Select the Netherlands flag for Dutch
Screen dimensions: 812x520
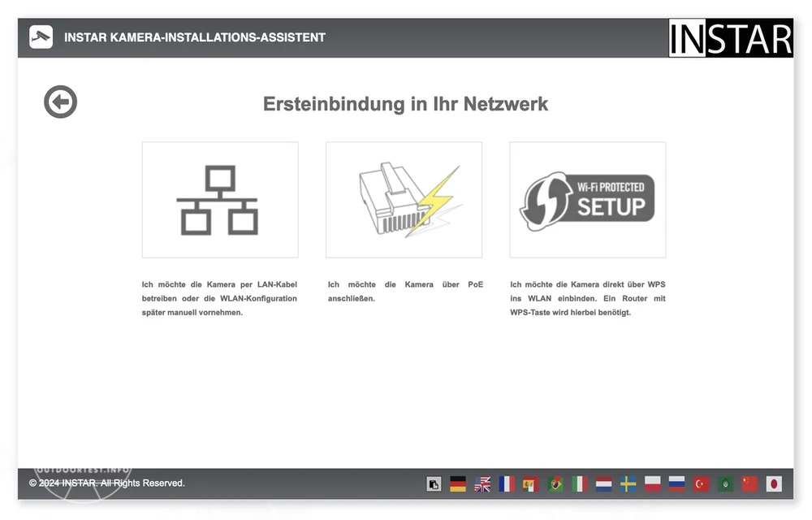603,484
